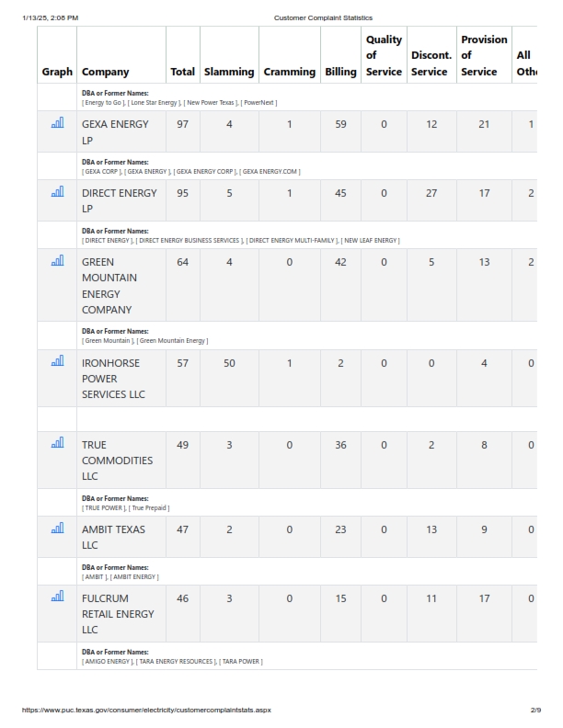
Task: Click the Customer Complaint Statistics page title
Action: (x=323, y=17)
